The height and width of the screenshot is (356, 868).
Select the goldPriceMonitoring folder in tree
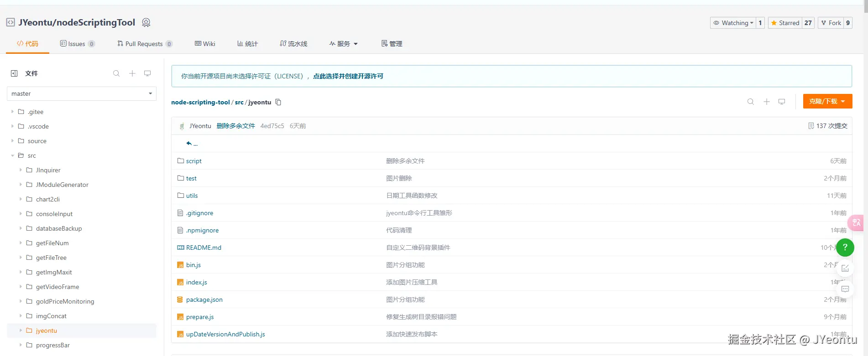[x=65, y=301]
